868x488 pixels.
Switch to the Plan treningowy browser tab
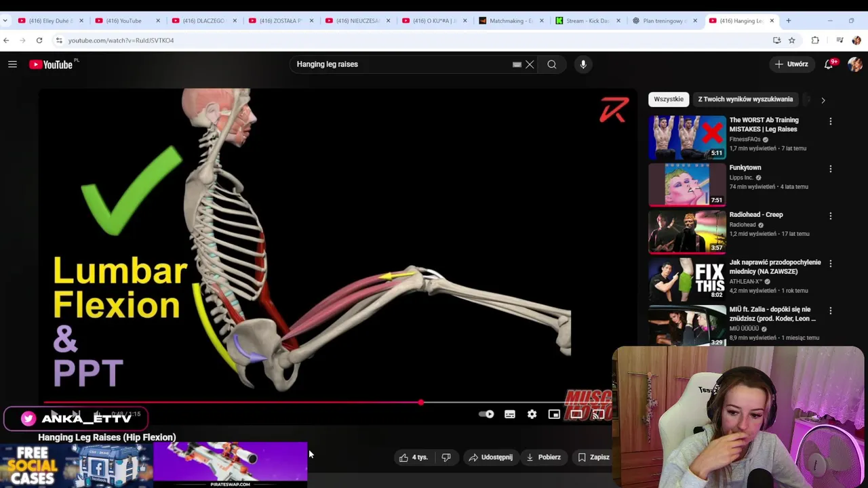pos(663,21)
